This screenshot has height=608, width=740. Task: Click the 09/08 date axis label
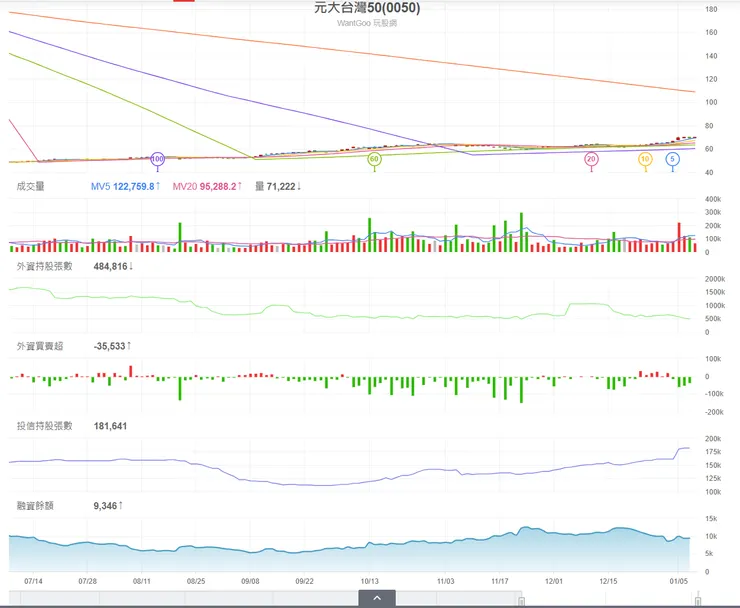[250, 581]
